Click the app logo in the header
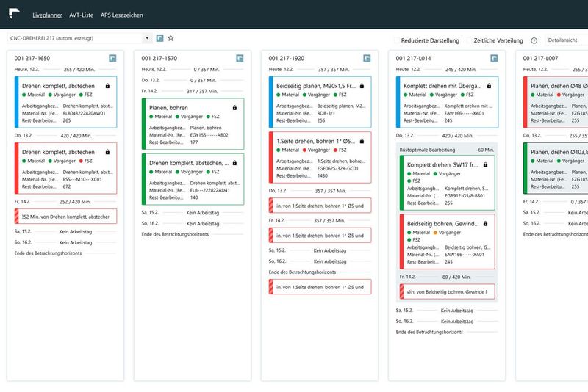This screenshot has height=392, width=588. pos(14,14)
